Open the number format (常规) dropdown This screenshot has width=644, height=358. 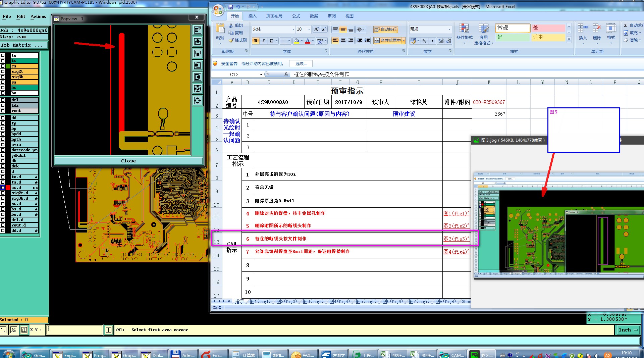pyautogui.click(x=449, y=29)
